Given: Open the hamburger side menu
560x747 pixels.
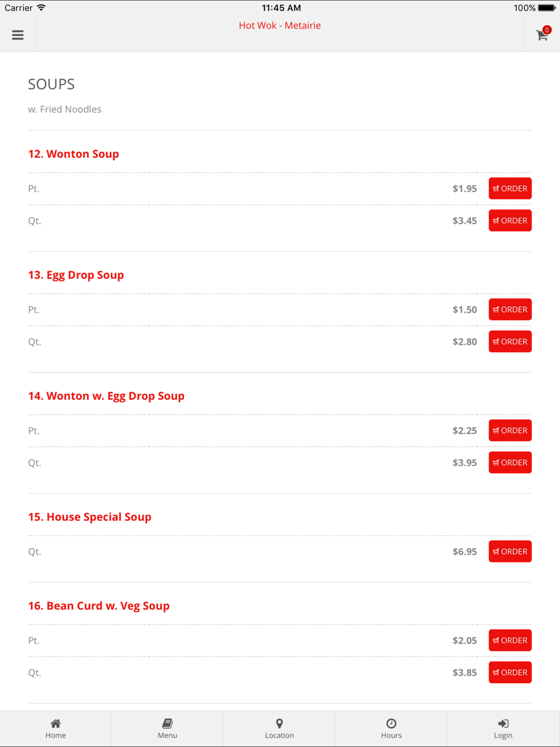Looking at the screenshot, I should click(x=18, y=35).
